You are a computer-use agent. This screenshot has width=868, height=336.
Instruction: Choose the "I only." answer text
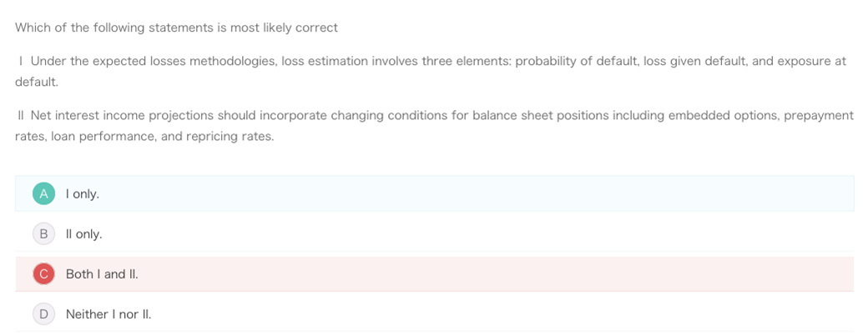tap(83, 194)
